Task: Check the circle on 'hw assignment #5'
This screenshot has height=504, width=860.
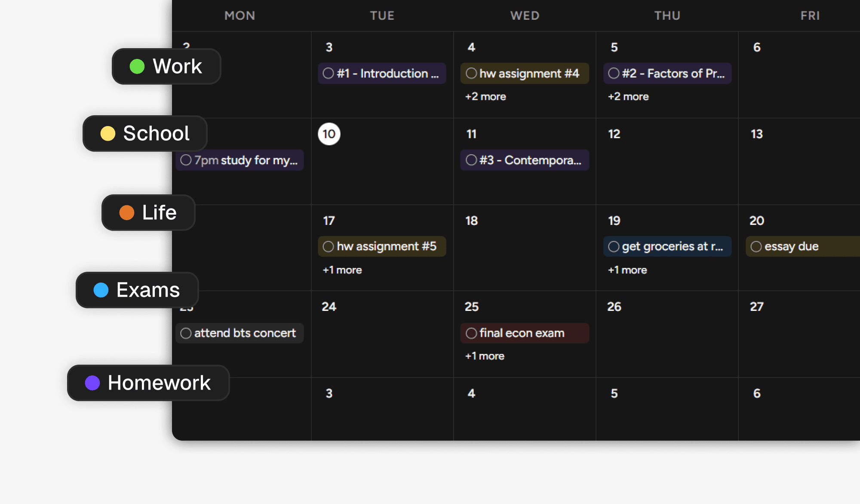Action: point(328,246)
